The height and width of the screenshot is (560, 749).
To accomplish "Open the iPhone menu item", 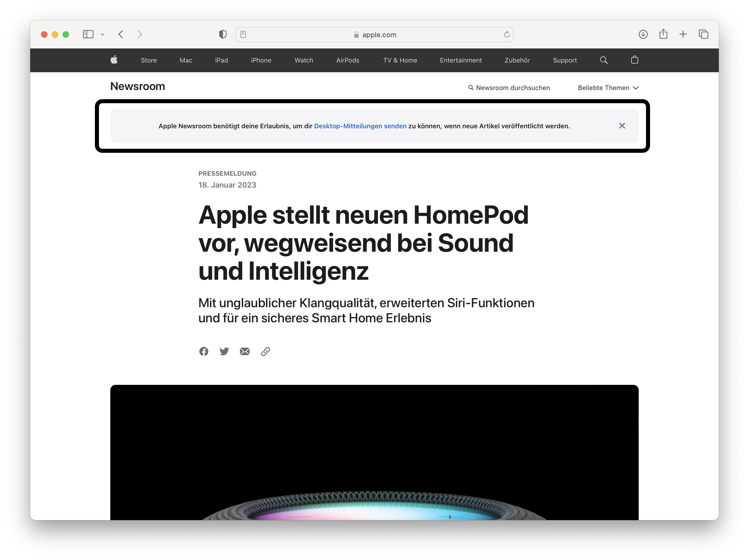I will click(261, 60).
